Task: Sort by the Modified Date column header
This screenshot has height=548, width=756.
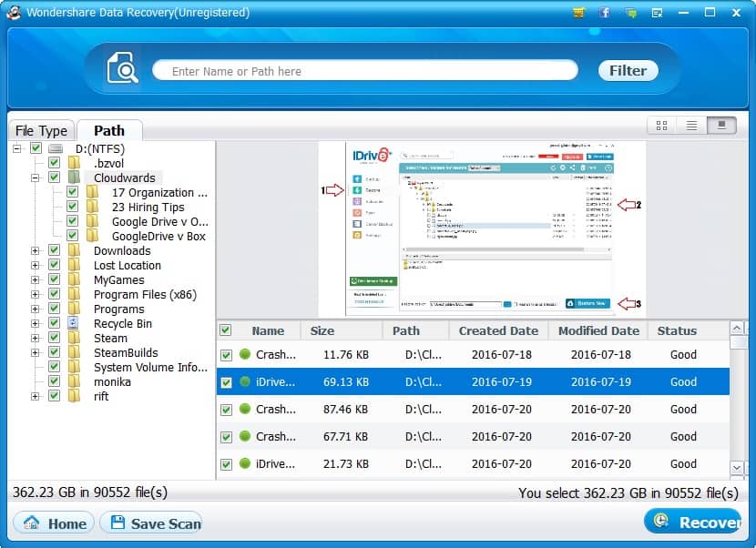Action: pyautogui.click(x=598, y=330)
